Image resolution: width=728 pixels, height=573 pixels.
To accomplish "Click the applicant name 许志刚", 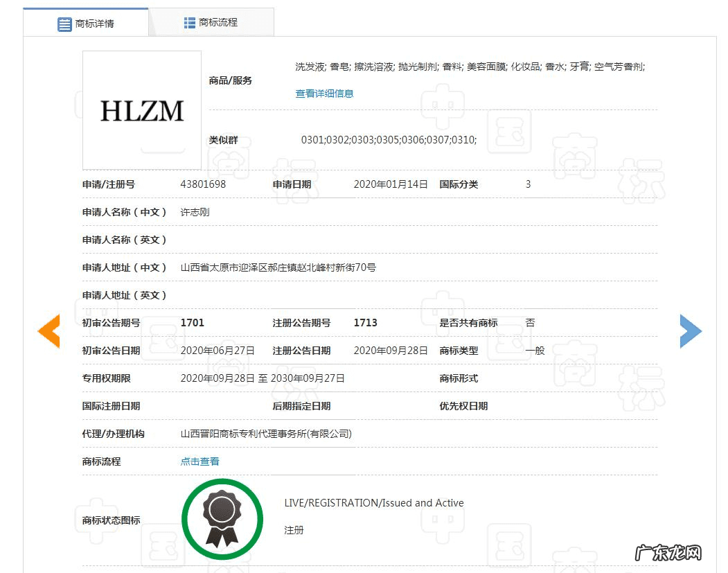I will 194,212.
